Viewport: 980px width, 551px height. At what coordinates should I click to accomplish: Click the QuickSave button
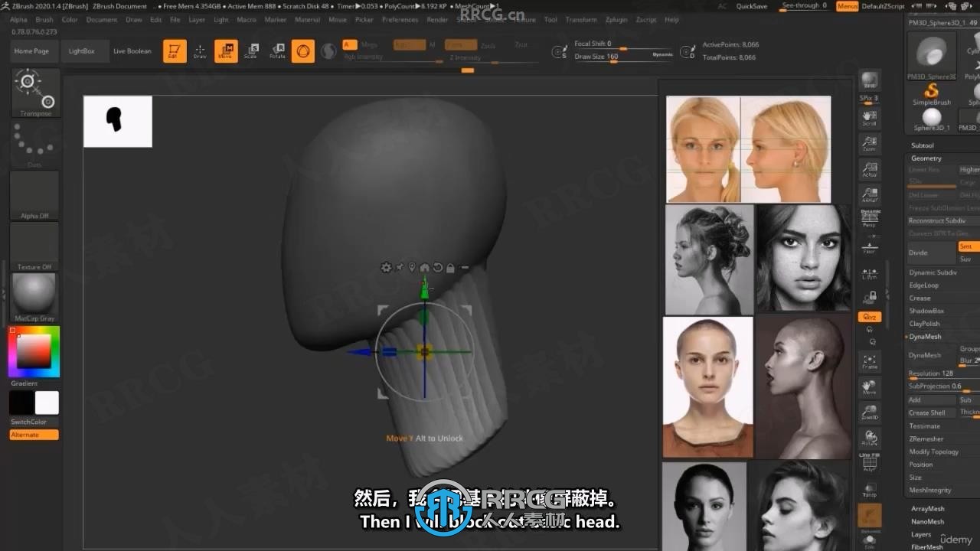(752, 6)
